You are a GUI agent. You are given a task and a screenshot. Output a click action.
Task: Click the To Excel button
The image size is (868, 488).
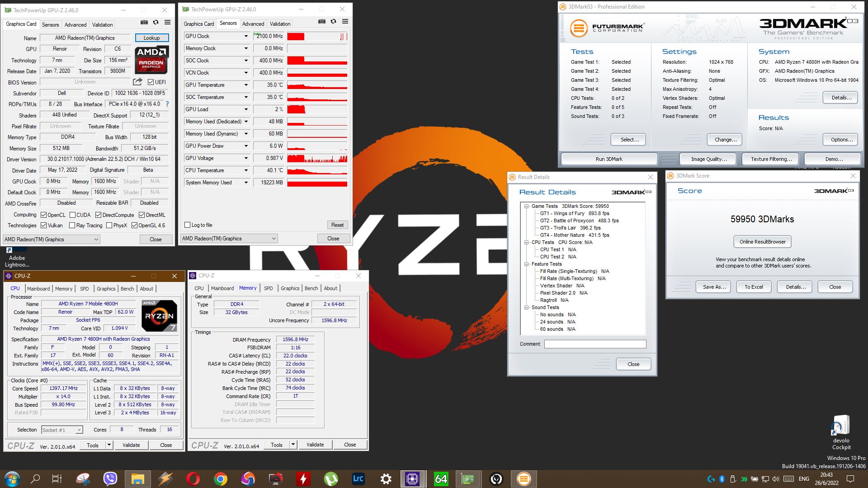coord(754,287)
